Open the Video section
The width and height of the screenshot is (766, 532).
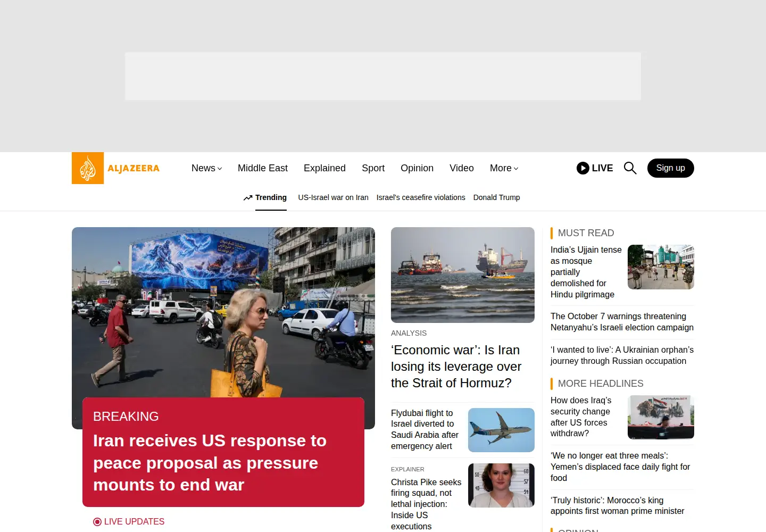coord(461,168)
